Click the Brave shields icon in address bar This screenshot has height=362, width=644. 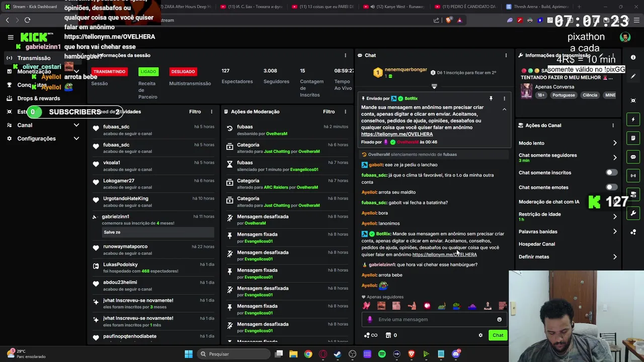[x=449, y=20]
